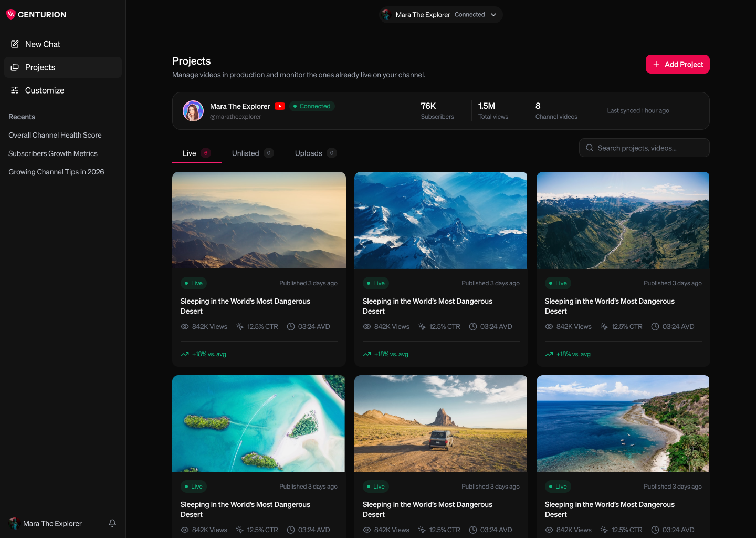Click the video title under SUV desert thumbnail

pos(427,510)
